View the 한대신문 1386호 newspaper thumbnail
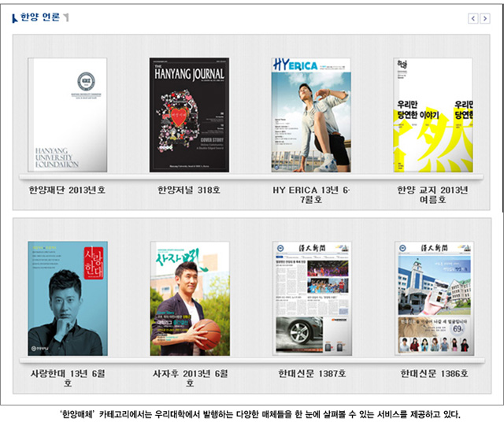The image size is (504, 422). pyautogui.click(x=433, y=298)
